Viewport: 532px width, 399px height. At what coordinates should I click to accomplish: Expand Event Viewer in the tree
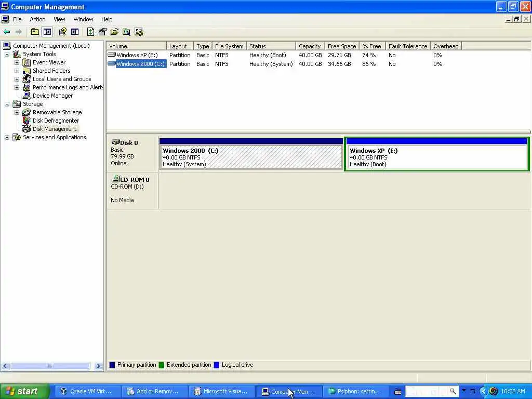[x=17, y=62]
